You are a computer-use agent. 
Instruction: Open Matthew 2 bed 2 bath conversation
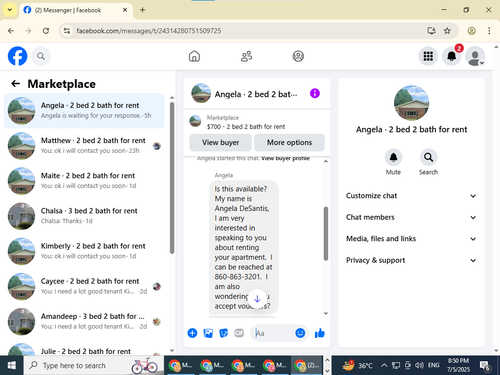[x=84, y=146]
